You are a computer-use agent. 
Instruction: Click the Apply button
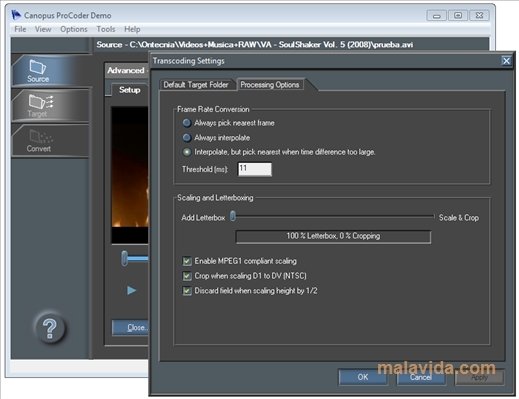coord(479,377)
